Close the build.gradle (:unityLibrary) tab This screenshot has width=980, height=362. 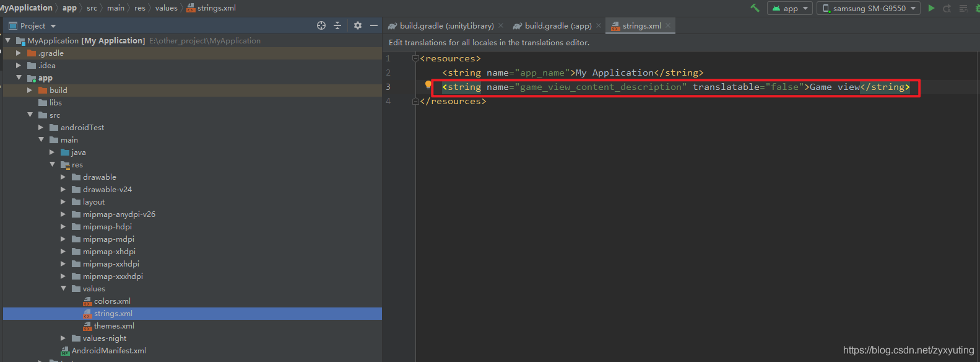click(x=500, y=25)
